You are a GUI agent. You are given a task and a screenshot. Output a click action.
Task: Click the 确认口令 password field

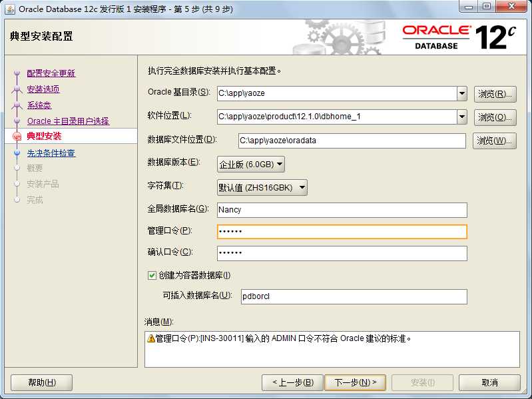(342, 253)
